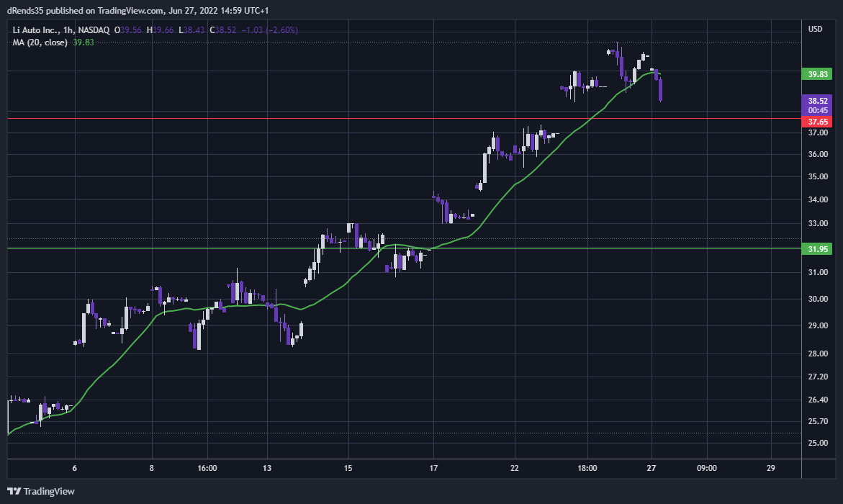This screenshot has height=504, width=843.
Task: Click the 18:00 label on the time axis
Action: point(587,468)
